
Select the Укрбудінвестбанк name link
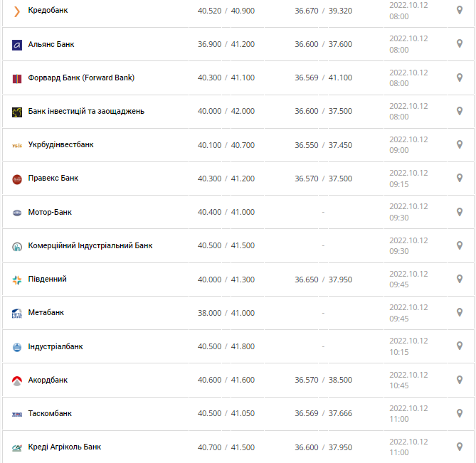[60, 144]
